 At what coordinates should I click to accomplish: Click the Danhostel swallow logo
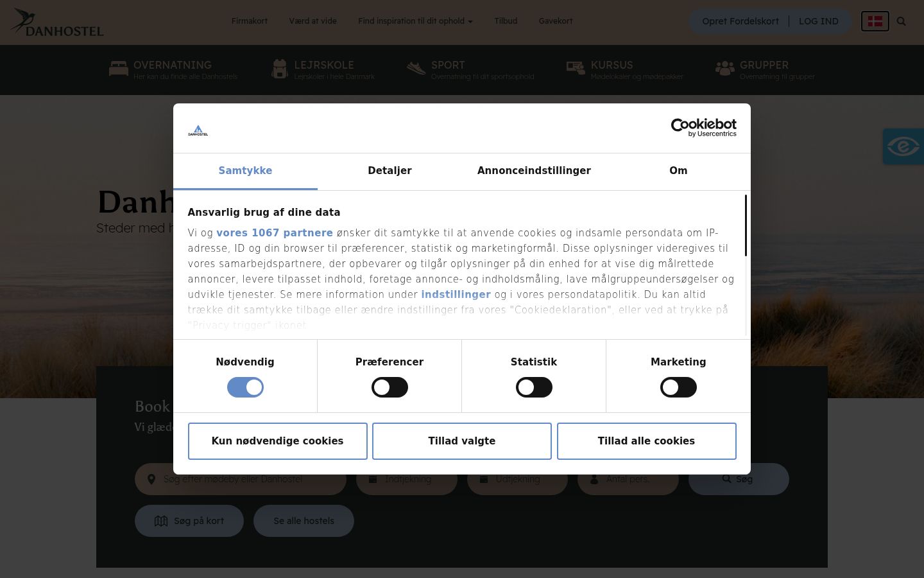56,22
